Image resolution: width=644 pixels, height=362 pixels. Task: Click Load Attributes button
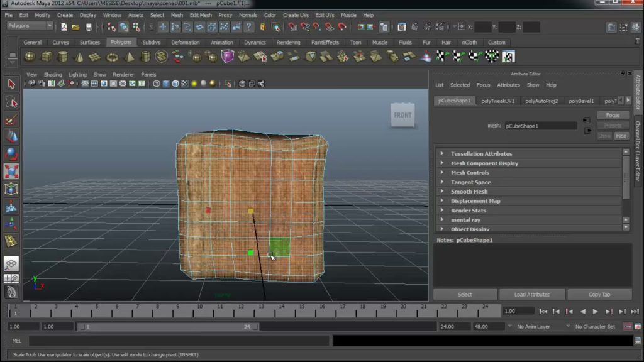532,294
